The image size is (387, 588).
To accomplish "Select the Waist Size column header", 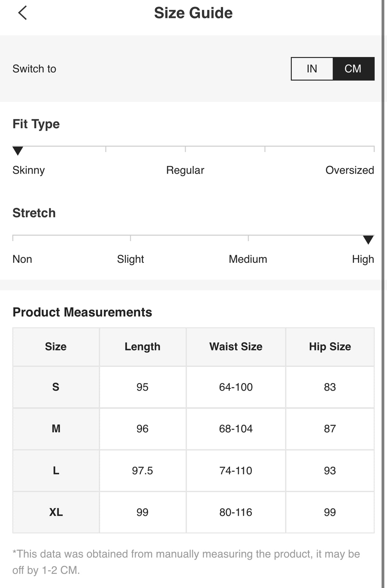I will pyautogui.click(x=236, y=347).
